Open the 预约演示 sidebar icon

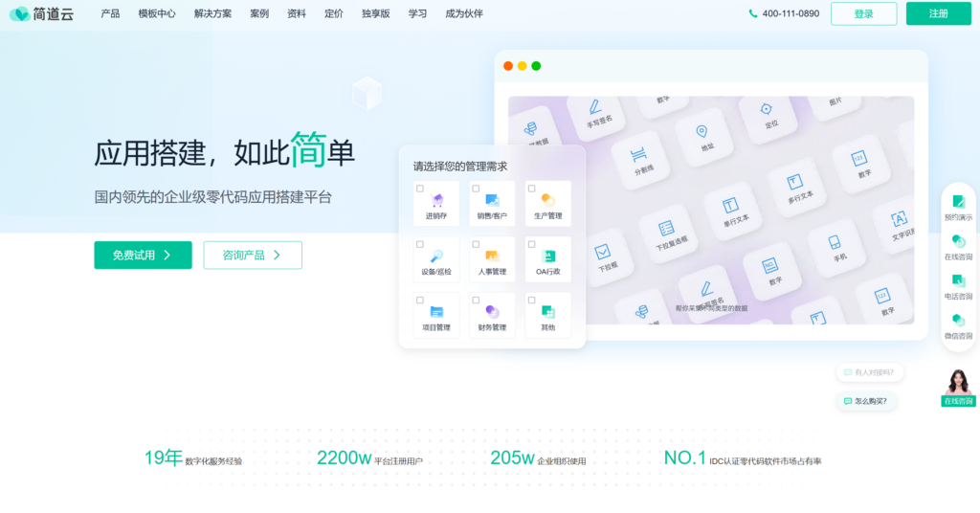[x=958, y=201]
